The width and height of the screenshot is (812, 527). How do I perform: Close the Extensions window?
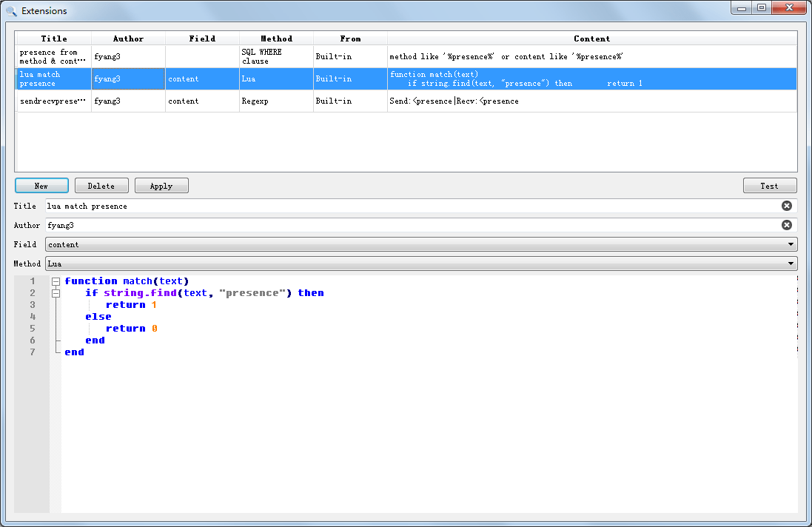[789, 7]
